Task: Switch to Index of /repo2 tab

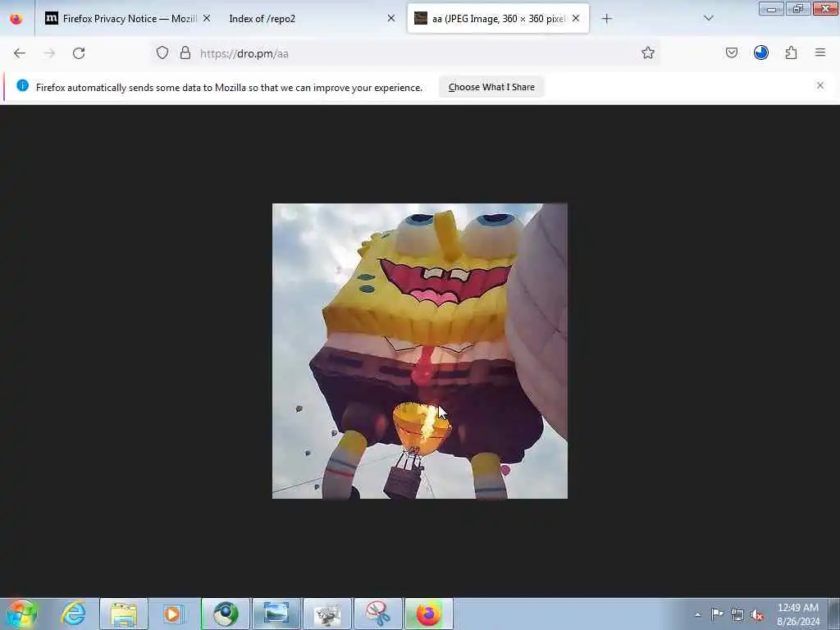Action: (x=309, y=19)
